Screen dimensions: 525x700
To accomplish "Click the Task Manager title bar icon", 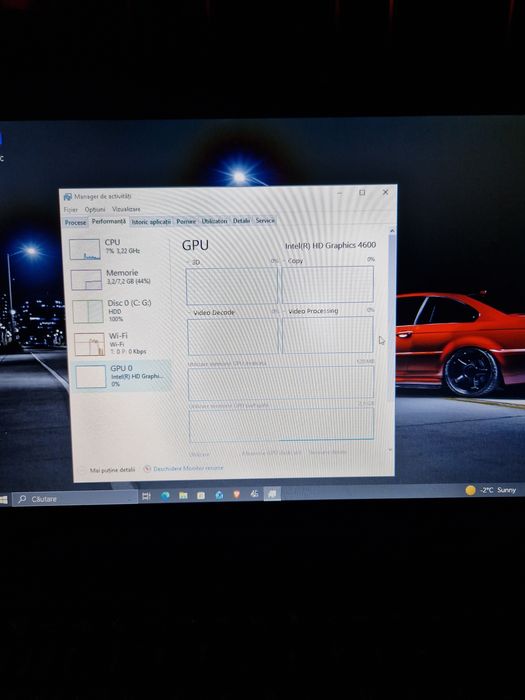I will click(67, 197).
